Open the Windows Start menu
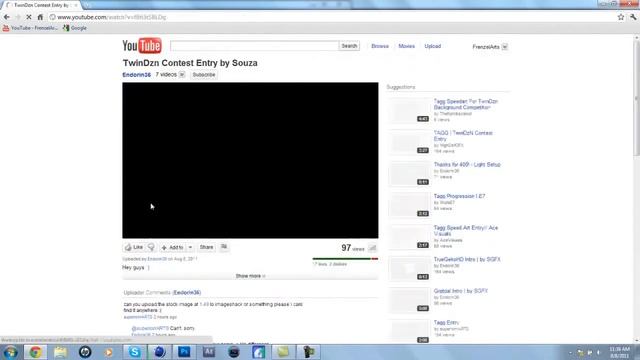The height and width of the screenshot is (360, 640). [x=10, y=352]
